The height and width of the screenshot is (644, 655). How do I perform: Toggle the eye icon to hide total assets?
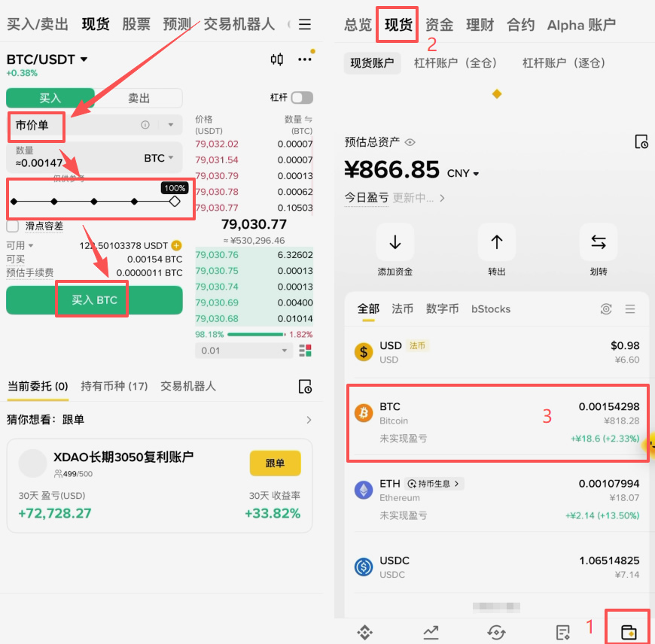(410, 142)
